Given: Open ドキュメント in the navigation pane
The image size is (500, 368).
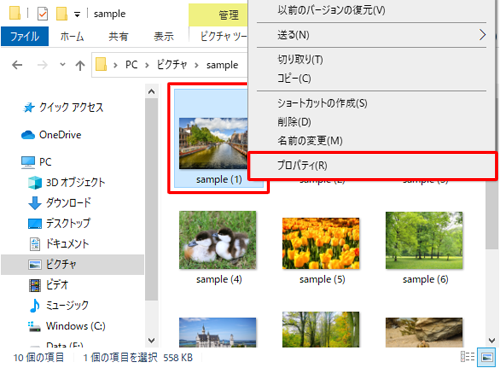Looking at the screenshot, I should point(67,244).
